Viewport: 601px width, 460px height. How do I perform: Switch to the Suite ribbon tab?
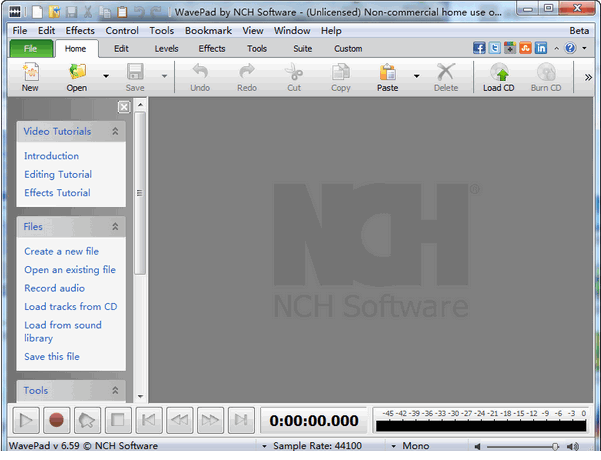coord(302,49)
